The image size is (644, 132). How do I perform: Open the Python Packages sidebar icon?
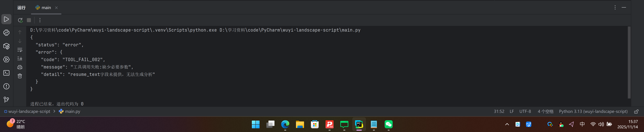point(6,46)
